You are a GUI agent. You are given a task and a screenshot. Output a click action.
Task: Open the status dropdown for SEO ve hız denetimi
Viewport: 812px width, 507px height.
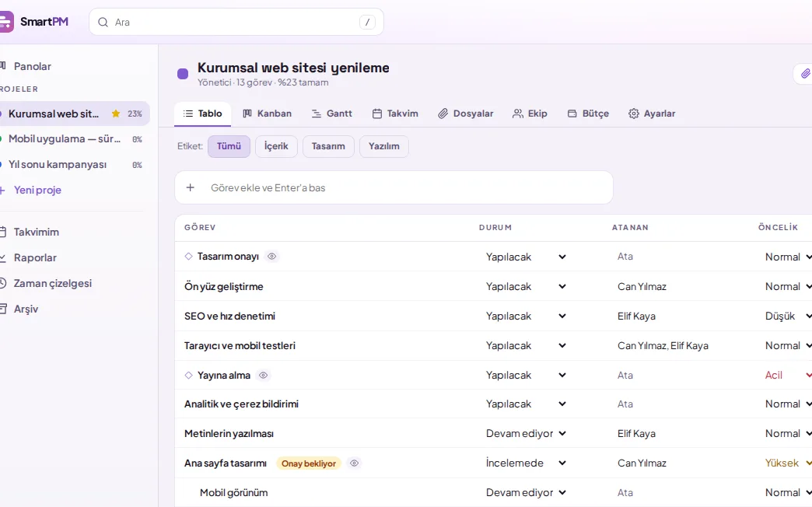pyautogui.click(x=526, y=316)
